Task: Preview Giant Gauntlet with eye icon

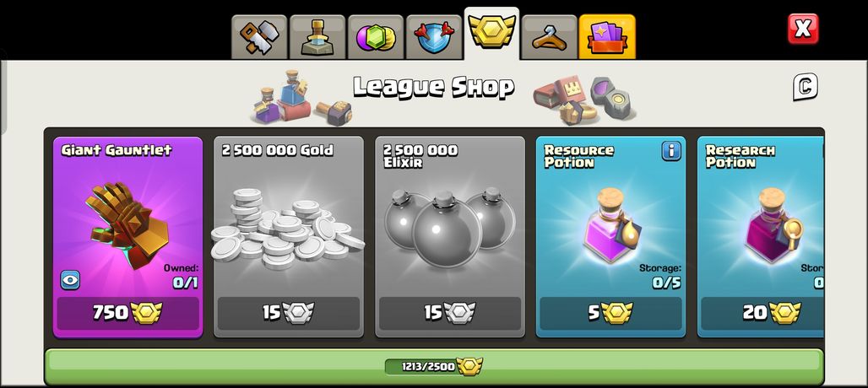Action: point(70,280)
